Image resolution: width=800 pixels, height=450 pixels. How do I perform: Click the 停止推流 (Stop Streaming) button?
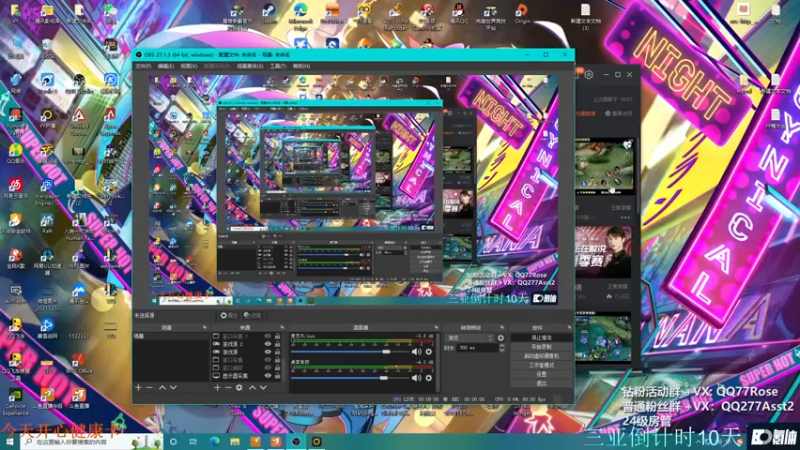541,338
